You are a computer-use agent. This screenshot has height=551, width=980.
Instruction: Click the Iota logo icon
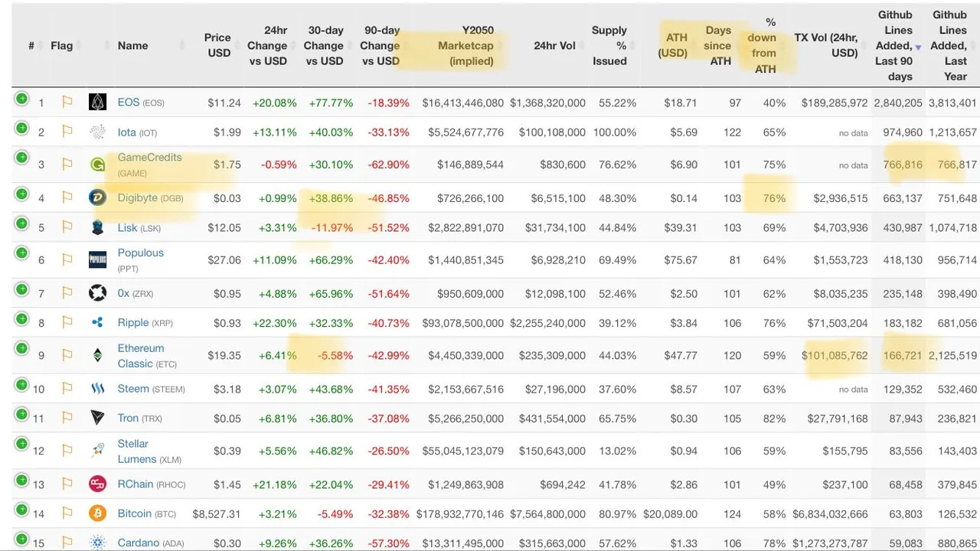(97, 132)
